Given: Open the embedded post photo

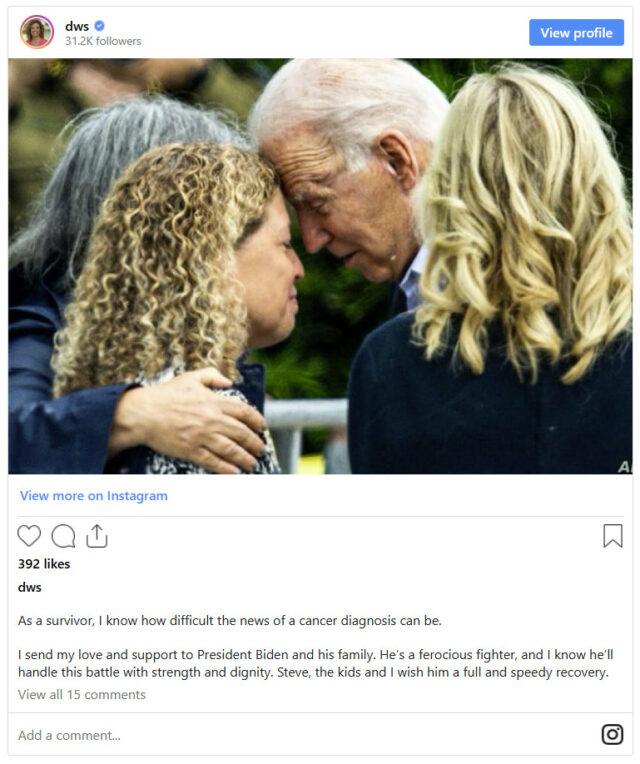Looking at the screenshot, I should 320,266.
